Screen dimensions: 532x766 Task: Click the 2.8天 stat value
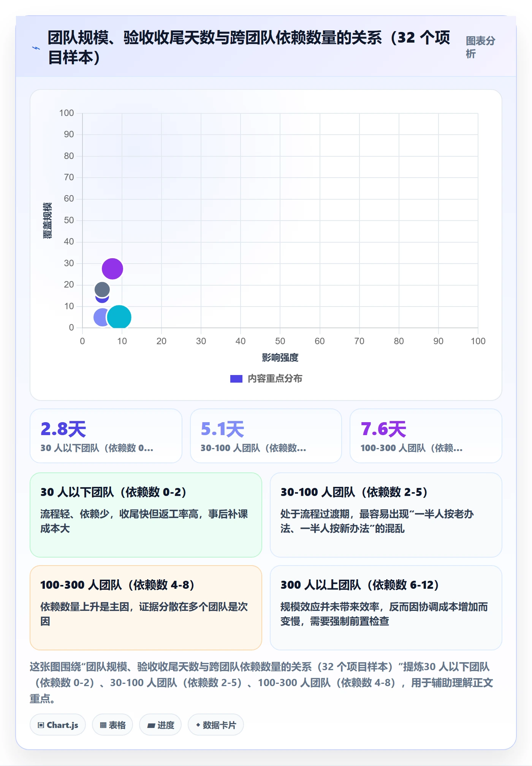[63, 429]
